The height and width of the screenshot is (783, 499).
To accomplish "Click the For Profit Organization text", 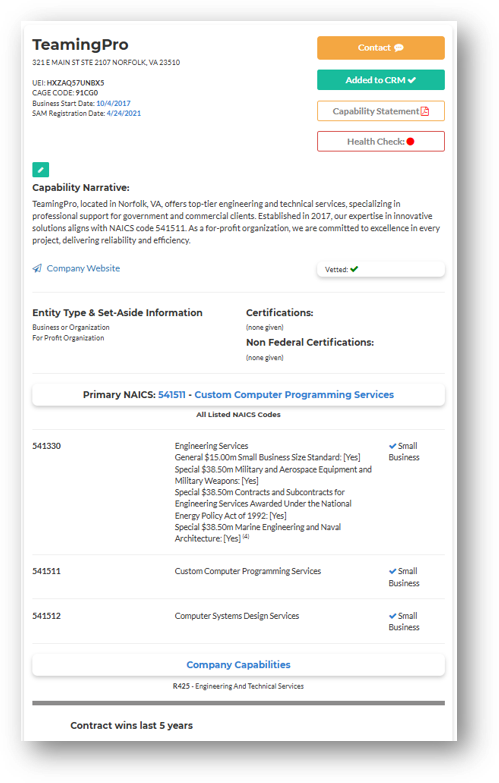I will [x=68, y=338].
